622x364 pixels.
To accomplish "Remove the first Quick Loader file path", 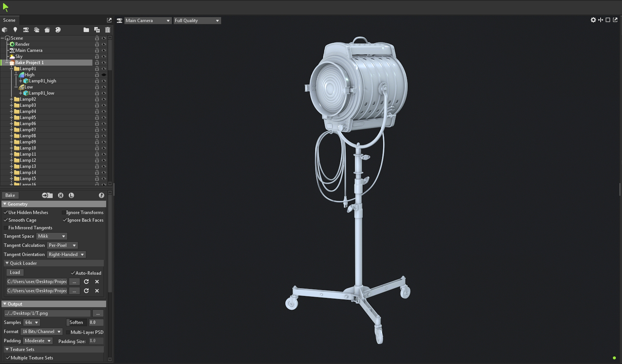I will pos(97,282).
